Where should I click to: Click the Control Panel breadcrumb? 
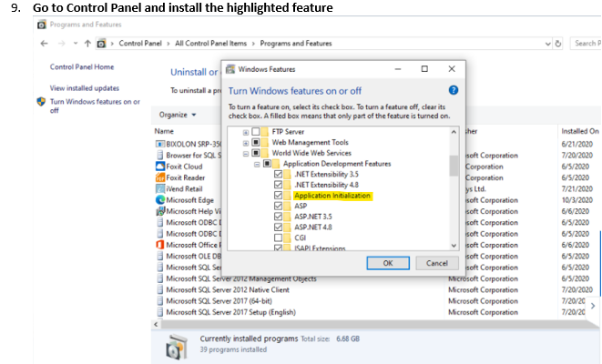tap(140, 44)
